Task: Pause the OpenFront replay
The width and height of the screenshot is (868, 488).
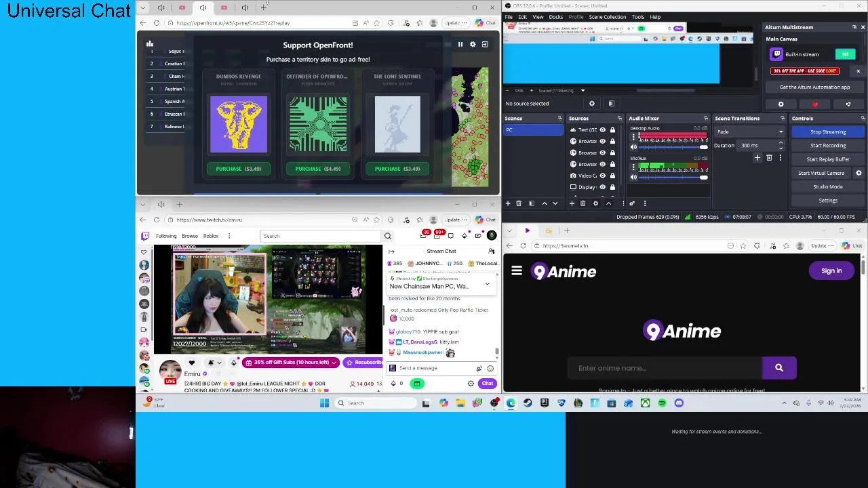Action: coord(460,44)
